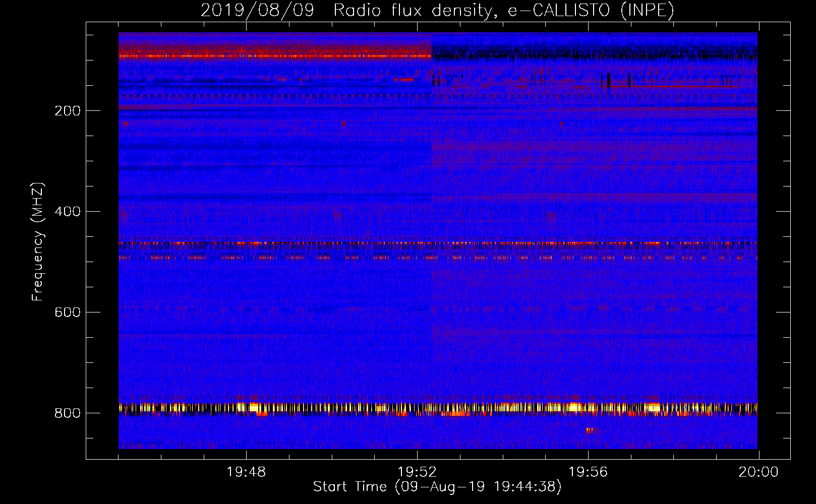
Task: Click the plot title 'Radio flux density, e-CALLISTO (INPE)'
Action: (x=504, y=10)
